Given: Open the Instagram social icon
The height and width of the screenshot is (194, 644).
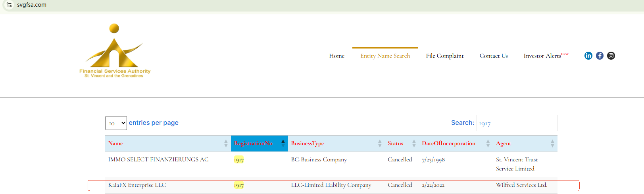Looking at the screenshot, I should pyautogui.click(x=611, y=56).
